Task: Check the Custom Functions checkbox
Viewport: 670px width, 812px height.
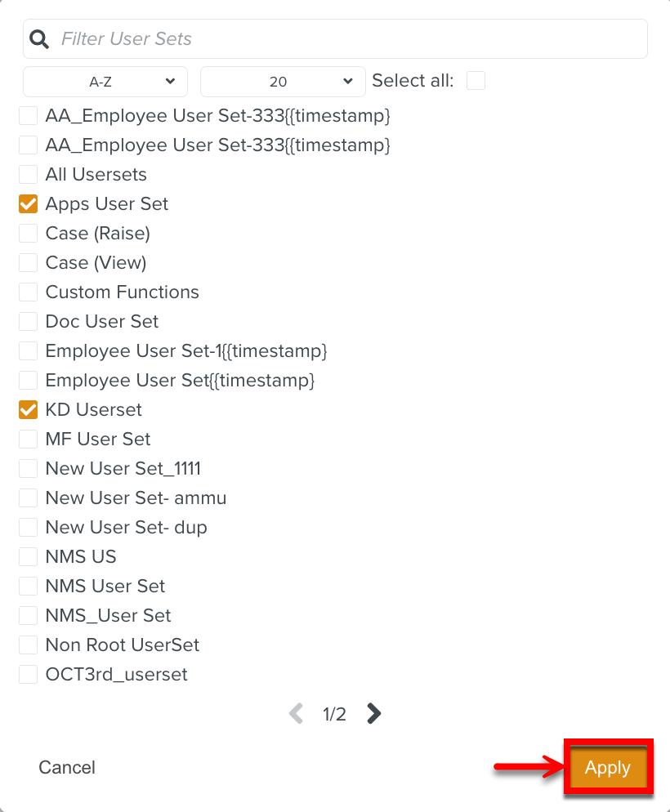Action: 27,292
